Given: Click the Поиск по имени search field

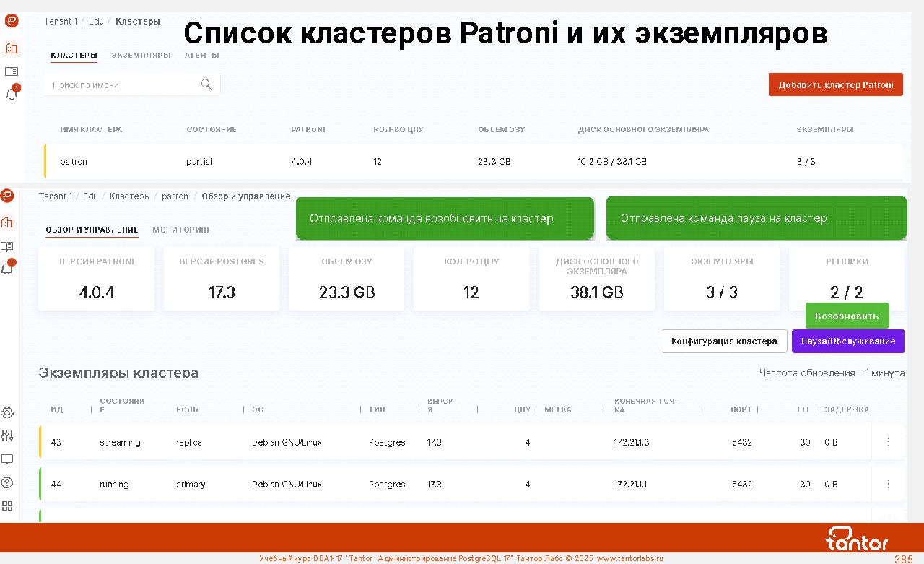Looking at the screenshot, I should [123, 84].
